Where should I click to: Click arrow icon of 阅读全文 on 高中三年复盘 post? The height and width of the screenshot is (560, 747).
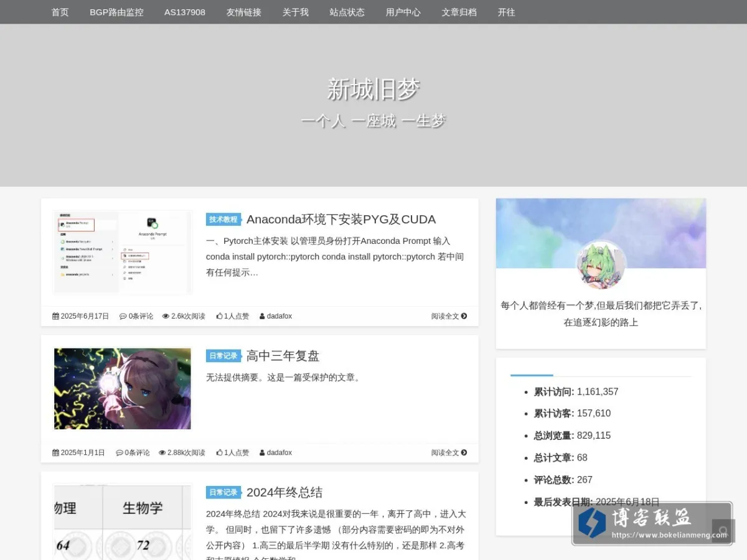464,452
